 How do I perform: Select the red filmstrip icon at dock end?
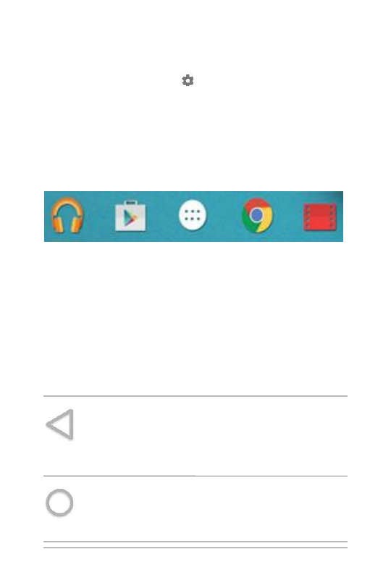tap(320, 217)
